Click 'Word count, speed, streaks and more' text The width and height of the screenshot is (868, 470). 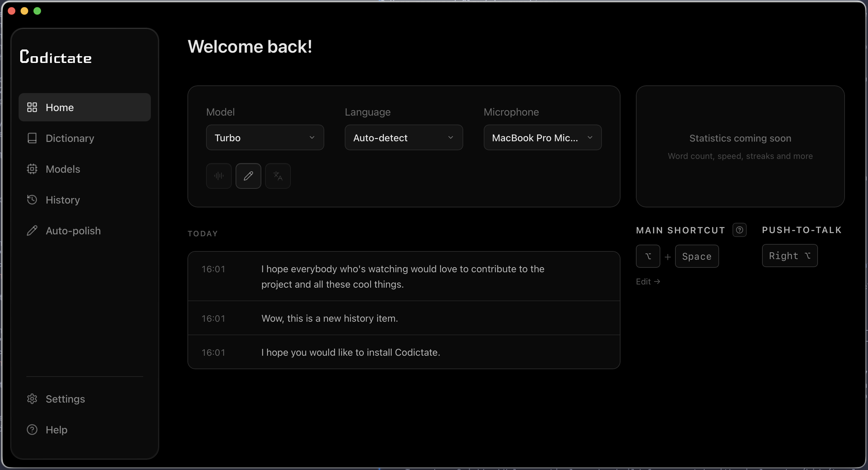[x=740, y=156]
